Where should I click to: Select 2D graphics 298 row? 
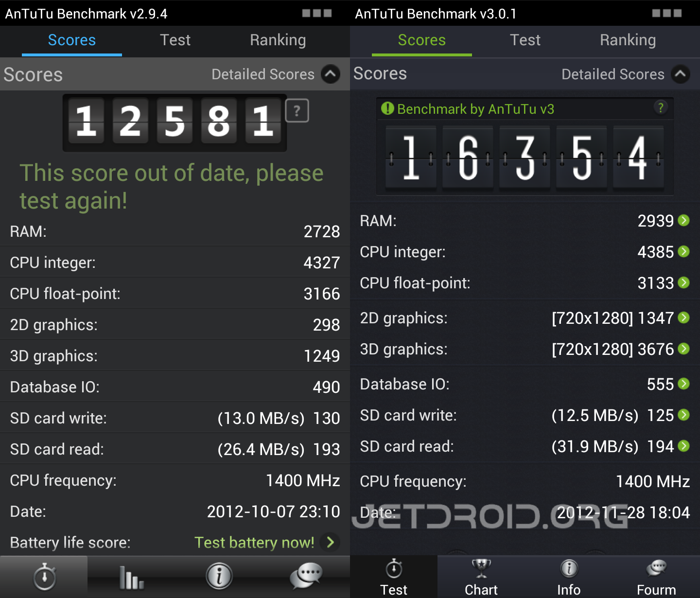pyautogui.click(x=175, y=325)
